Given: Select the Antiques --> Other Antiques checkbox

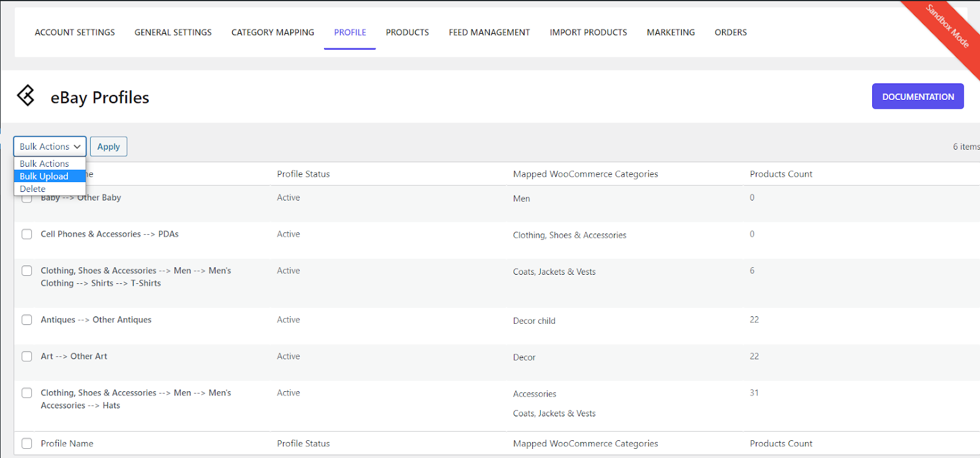Looking at the screenshot, I should click(x=27, y=320).
